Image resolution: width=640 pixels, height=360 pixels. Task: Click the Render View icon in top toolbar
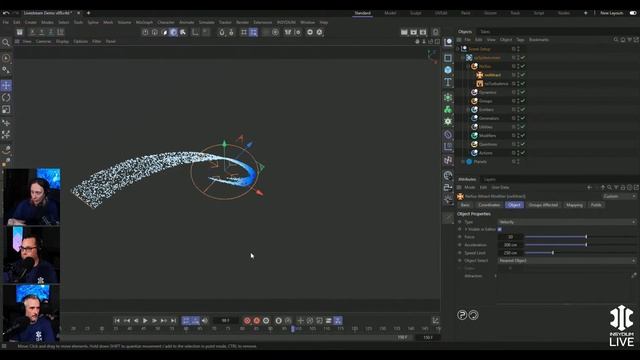pyautogui.click(x=404, y=32)
